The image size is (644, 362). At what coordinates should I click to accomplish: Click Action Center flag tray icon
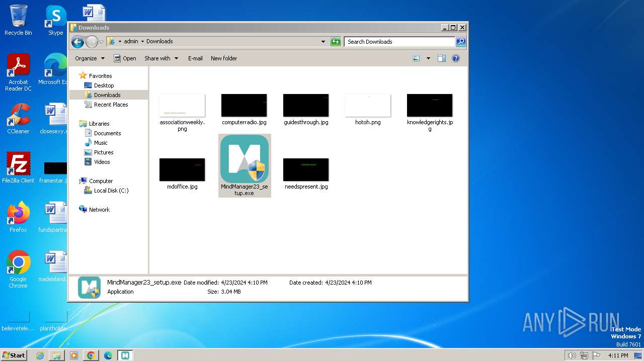point(596,355)
